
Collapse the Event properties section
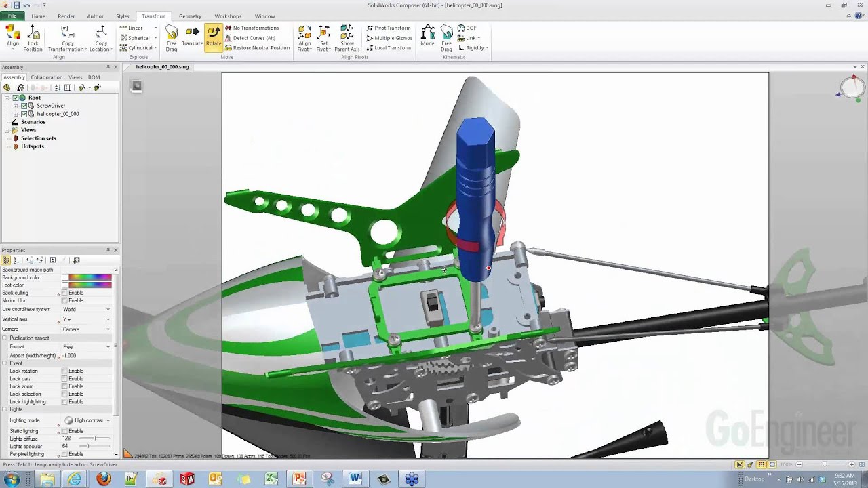click(x=5, y=363)
